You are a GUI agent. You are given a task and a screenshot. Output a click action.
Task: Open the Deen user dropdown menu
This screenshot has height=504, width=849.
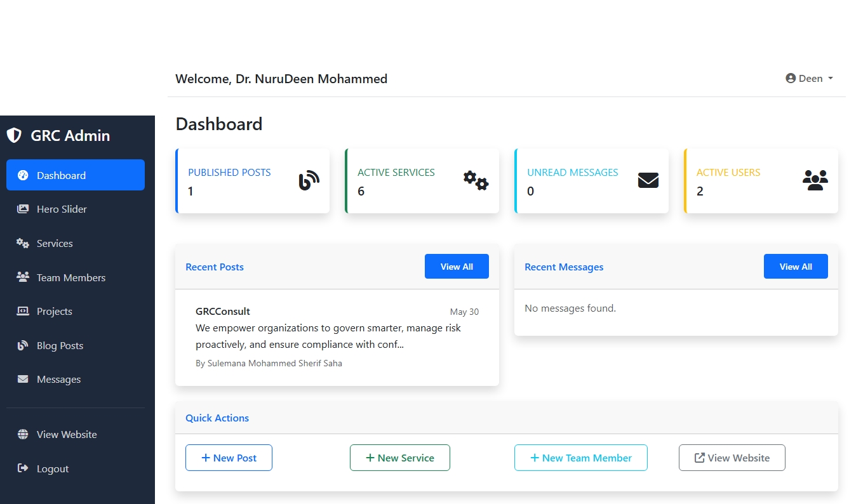pyautogui.click(x=810, y=79)
